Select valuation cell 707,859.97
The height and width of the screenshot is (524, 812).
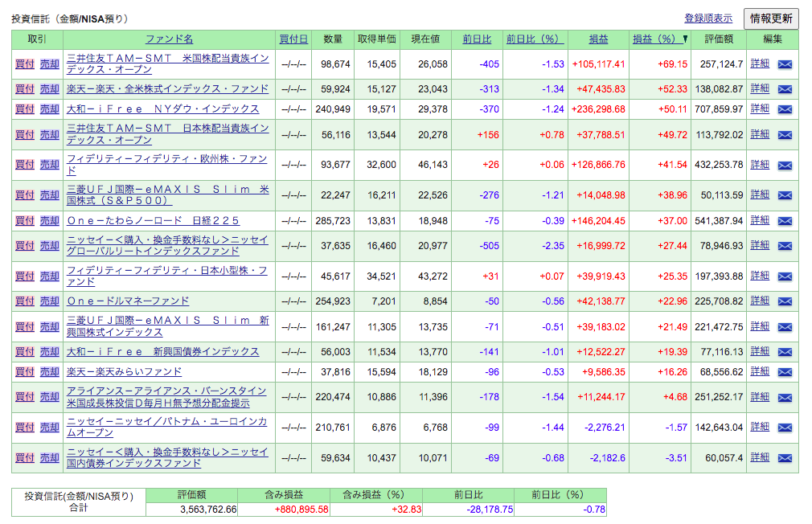pyautogui.click(x=719, y=109)
